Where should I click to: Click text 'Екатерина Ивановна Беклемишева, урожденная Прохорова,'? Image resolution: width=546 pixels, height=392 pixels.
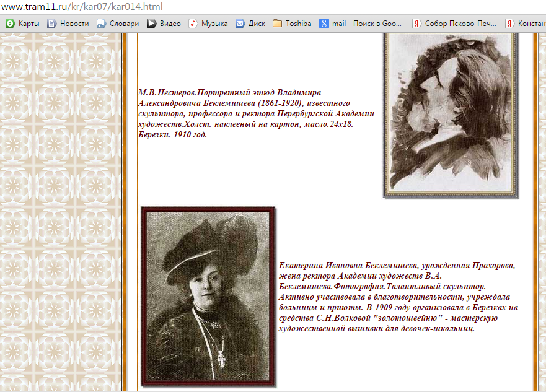coord(397,266)
